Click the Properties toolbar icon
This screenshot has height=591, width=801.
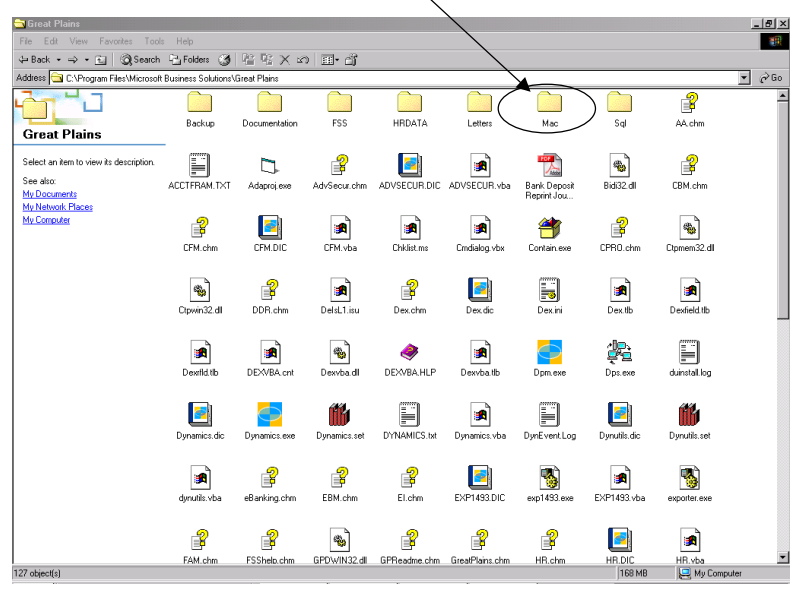351,60
